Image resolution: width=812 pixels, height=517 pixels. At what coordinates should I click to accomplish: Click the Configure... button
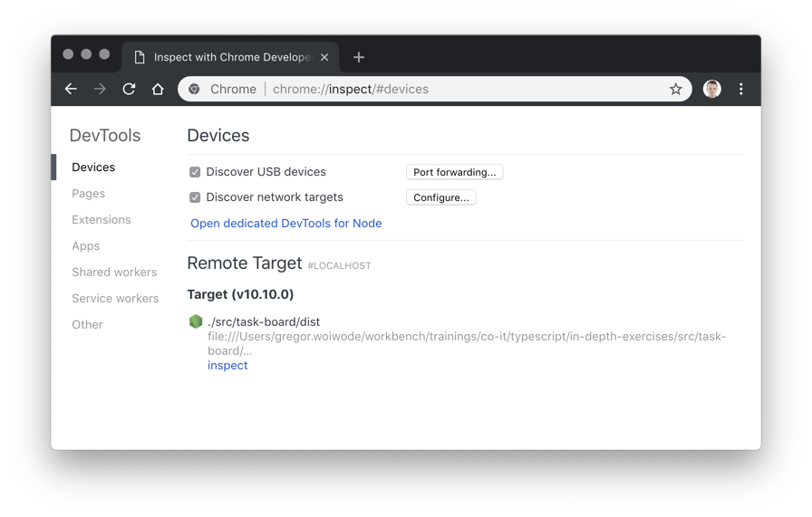click(x=441, y=197)
